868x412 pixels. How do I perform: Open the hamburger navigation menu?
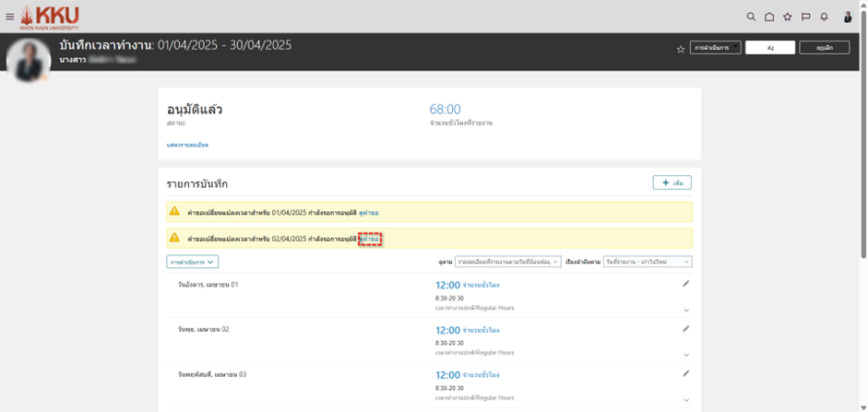pos(10,17)
